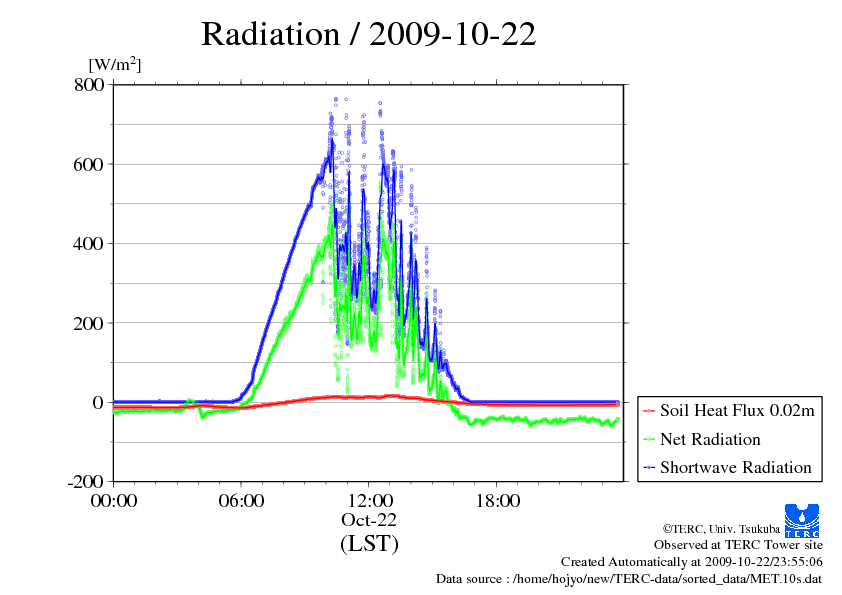This screenshot has height=595, width=842.
Task: Click the green Net Radiation legend marker
Action: point(649,440)
